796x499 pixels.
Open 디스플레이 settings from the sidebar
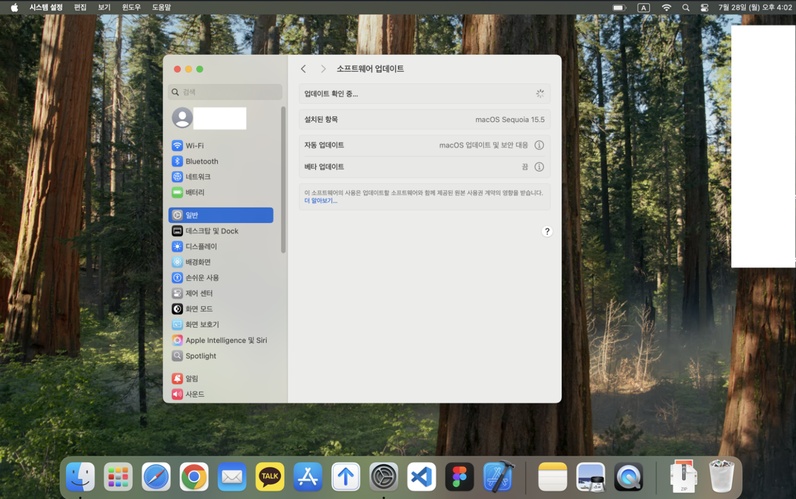point(200,246)
